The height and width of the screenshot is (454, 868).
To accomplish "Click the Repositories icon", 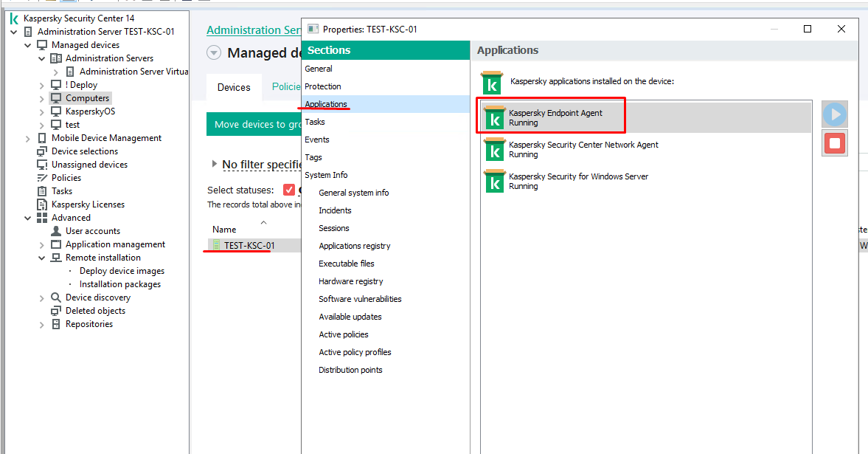I will (x=56, y=324).
